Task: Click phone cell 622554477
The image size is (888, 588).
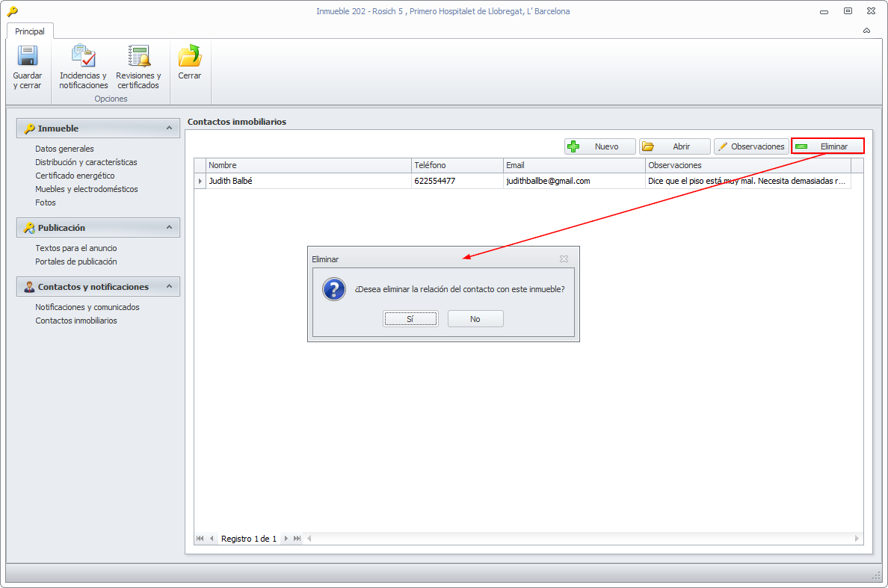Action: click(457, 181)
